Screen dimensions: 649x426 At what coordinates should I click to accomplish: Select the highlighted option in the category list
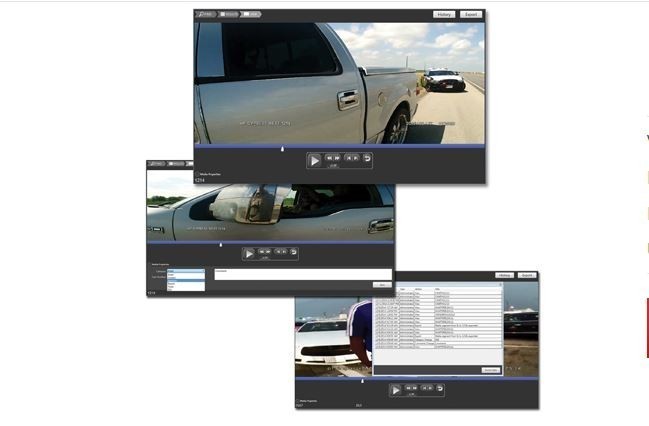pyautogui.click(x=186, y=280)
